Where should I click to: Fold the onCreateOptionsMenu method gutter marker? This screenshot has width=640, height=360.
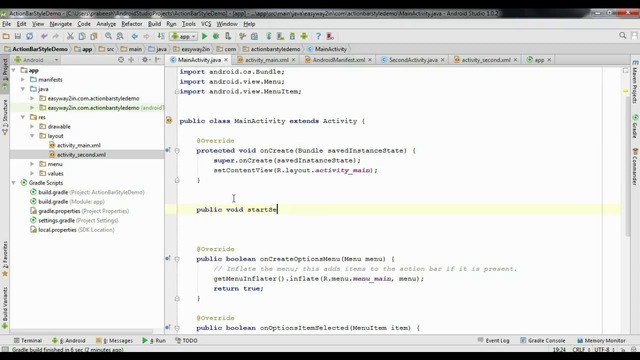point(177,259)
